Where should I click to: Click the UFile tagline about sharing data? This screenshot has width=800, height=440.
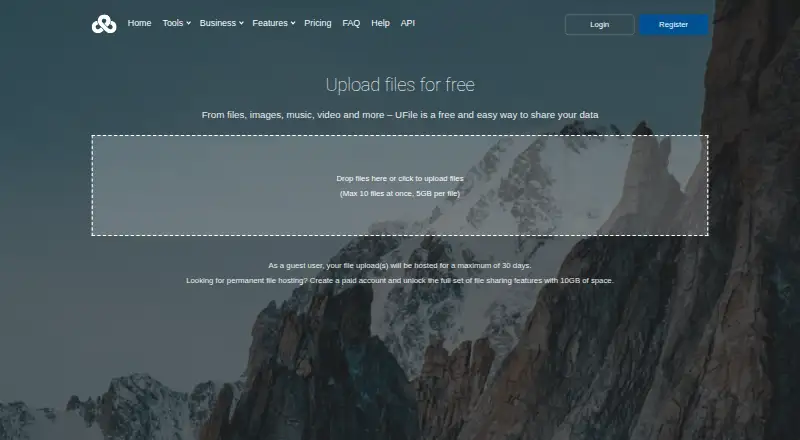400,115
